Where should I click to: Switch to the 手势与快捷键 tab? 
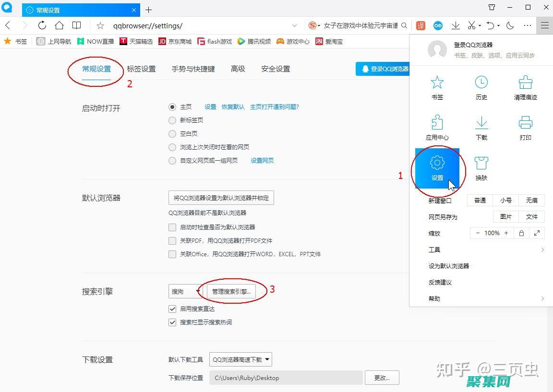click(x=193, y=69)
